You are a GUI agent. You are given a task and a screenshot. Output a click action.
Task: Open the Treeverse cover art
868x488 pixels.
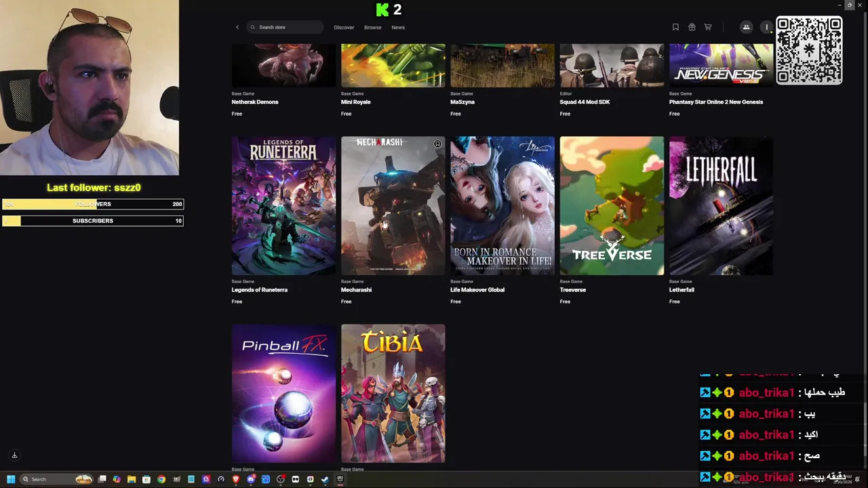[612, 206]
